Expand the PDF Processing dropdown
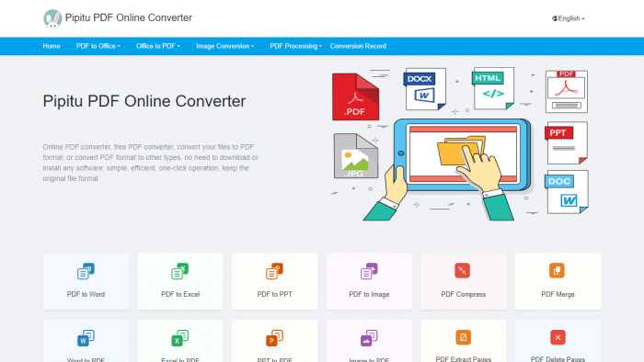Viewport: 644px width, 362px height. coord(295,46)
